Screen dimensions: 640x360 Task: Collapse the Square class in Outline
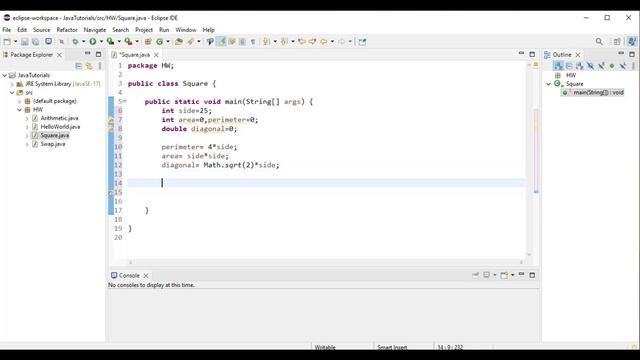549,84
